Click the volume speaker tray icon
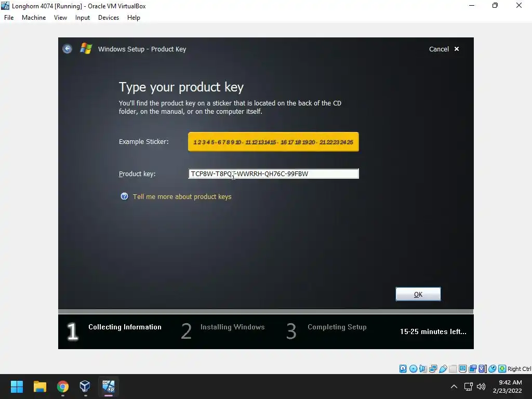The width and height of the screenshot is (532, 399). click(x=481, y=387)
